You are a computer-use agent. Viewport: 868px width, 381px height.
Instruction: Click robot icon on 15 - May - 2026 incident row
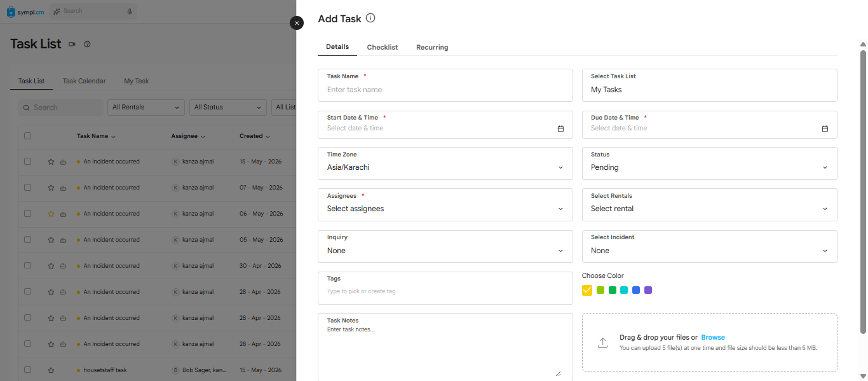[x=63, y=162]
